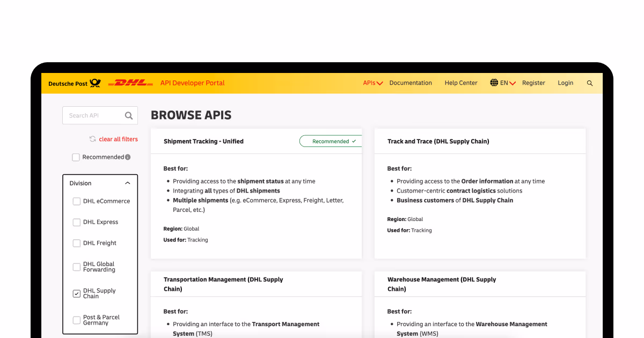Open Track and Trace (DHL Supply Chain) card
Screen dimensions: 644x338
click(x=438, y=142)
